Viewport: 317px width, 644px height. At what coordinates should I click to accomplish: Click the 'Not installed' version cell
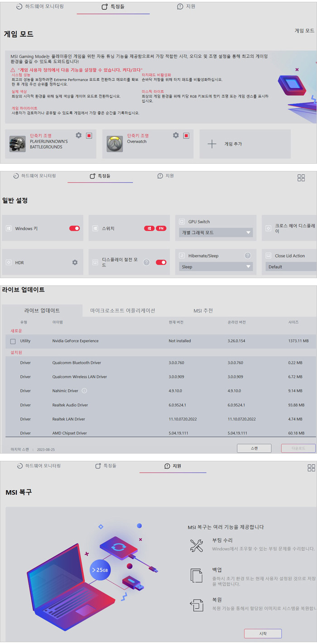(180, 341)
